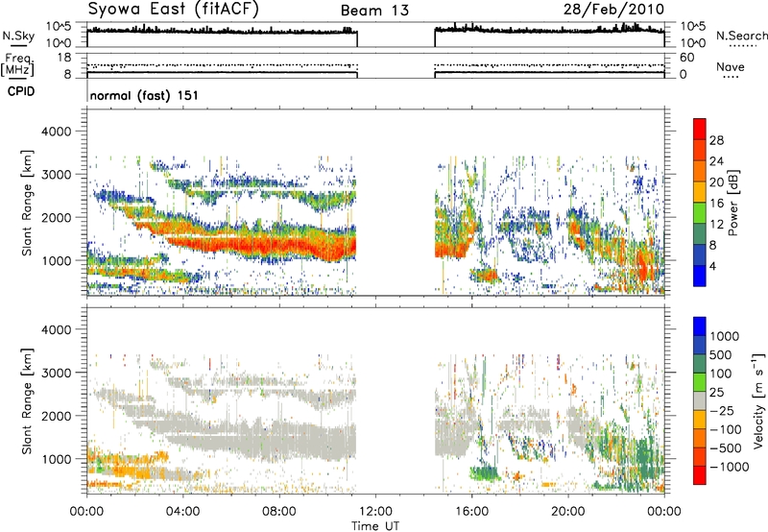The width and height of the screenshot is (768, 532).
Task: Click "Slant Range [km]" label of velocity panel
Action: click(x=27, y=400)
